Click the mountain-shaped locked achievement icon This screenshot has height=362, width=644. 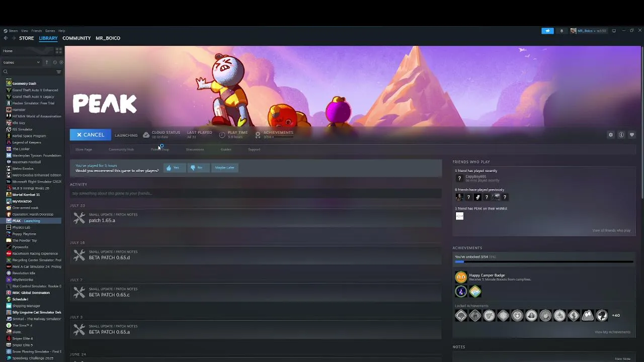588,315
